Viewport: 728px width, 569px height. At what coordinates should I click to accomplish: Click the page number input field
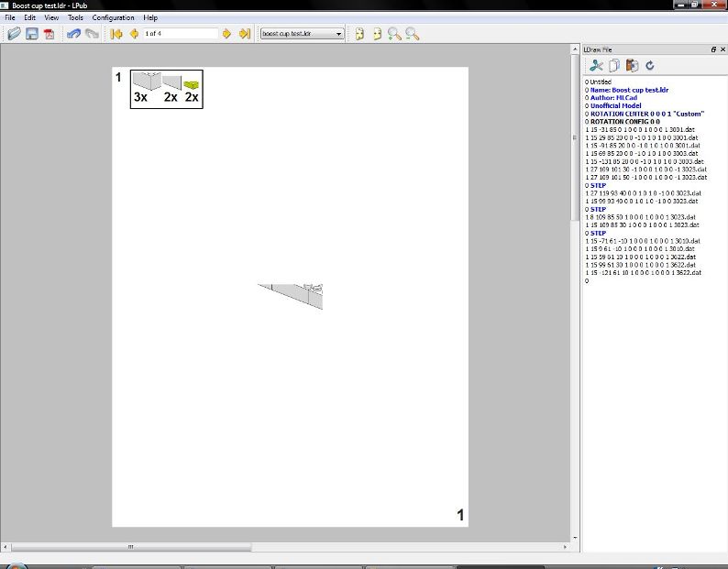tap(180, 34)
